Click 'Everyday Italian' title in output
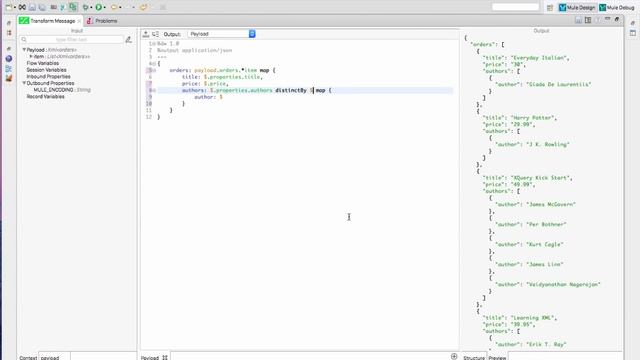Image resolution: width=640 pixels, height=360 pixels. pyautogui.click(x=539, y=58)
